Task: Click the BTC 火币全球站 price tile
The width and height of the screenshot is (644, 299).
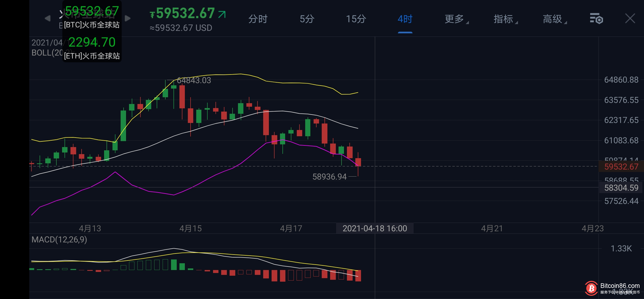Action: click(x=92, y=17)
